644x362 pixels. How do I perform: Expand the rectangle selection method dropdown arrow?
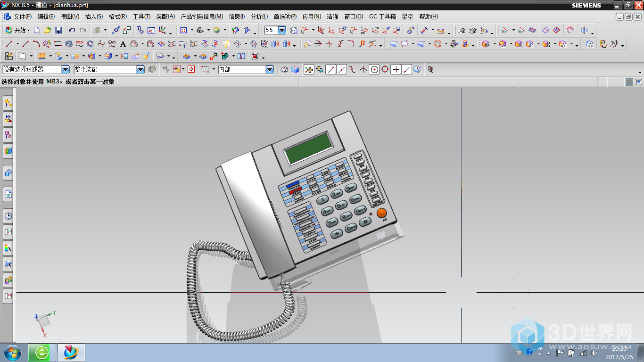pyautogui.click(x=213, y=69)
